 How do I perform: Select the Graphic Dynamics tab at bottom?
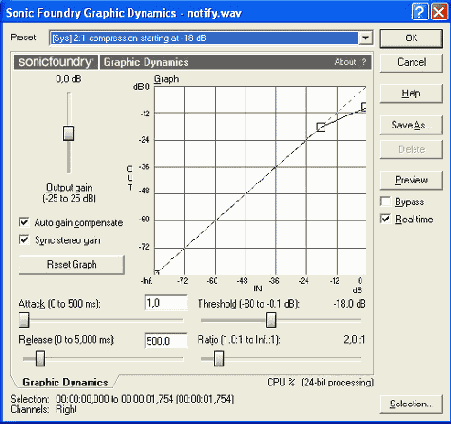[x=65, y=382]
